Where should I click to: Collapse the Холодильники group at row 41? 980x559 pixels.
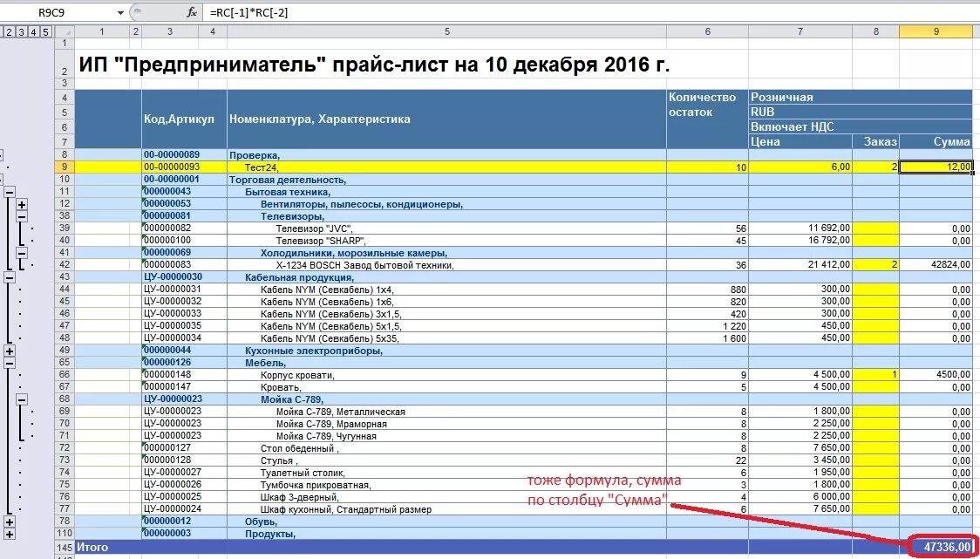coord(21,253)
